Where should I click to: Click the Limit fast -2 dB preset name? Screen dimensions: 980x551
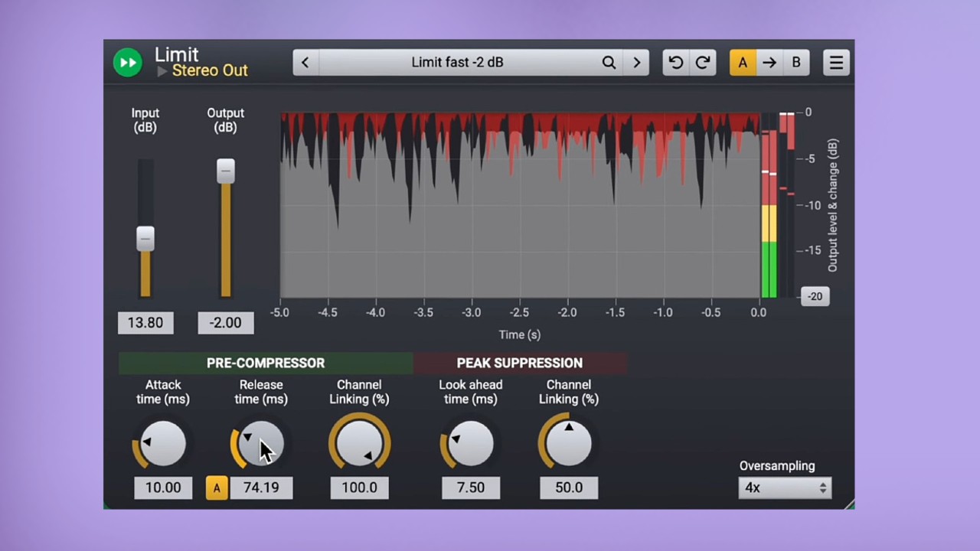tap(457, 62)
